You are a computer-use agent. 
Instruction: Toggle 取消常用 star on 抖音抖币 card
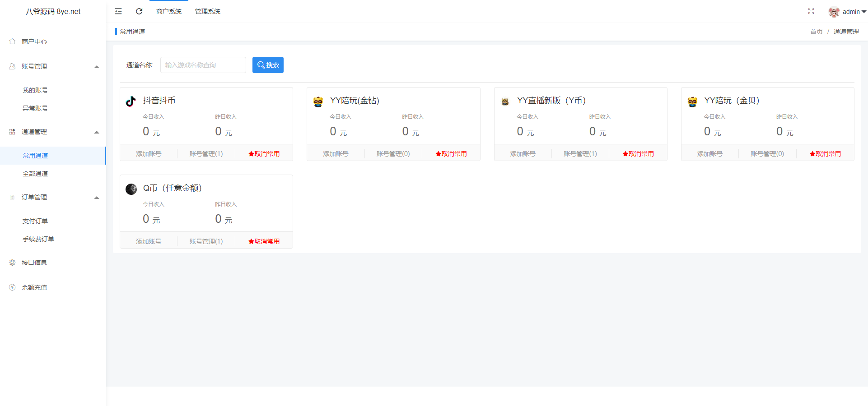(x=264, y=153)
